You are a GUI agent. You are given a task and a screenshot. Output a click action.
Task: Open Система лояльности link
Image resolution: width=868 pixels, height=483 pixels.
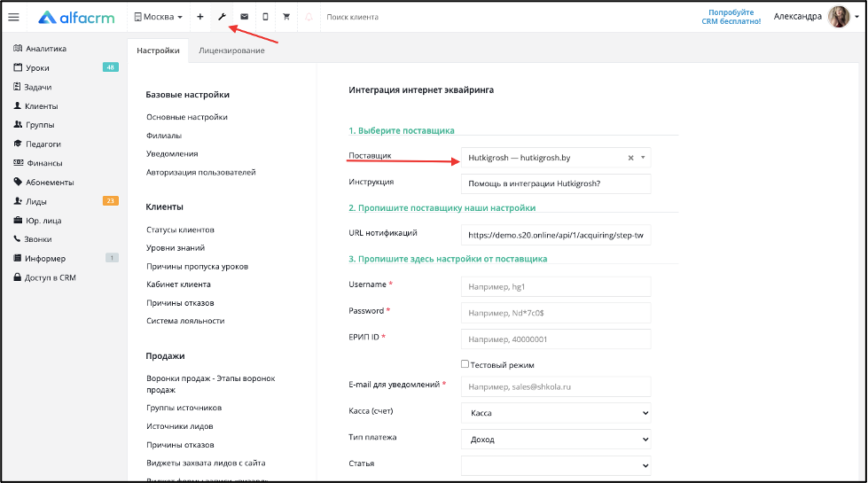[185, 321]
